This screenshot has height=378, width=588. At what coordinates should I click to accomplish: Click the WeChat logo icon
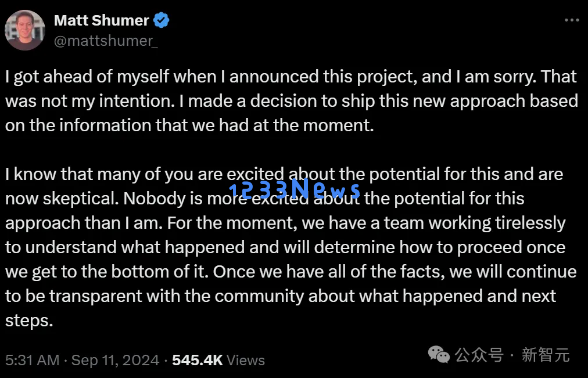point(439,354)
